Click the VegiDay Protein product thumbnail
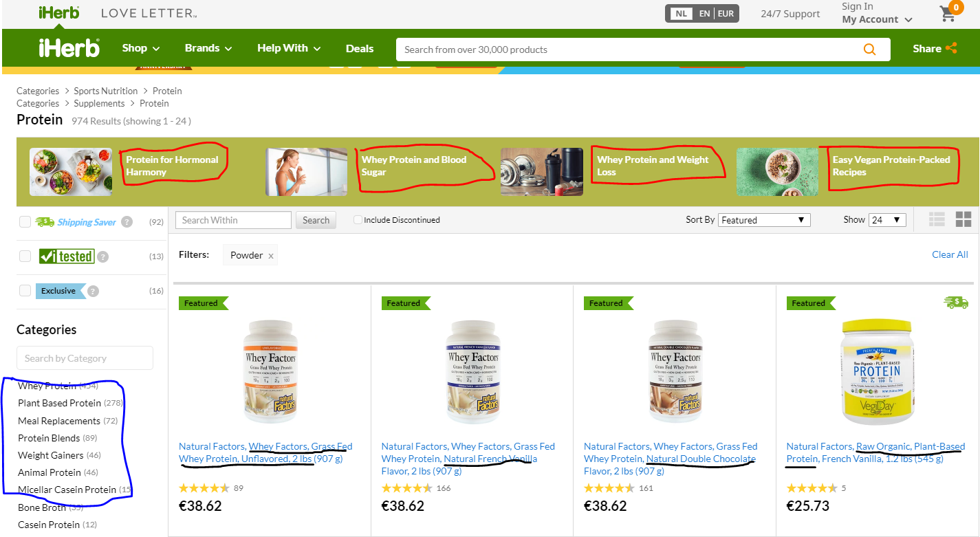This screenshot has width=980, height=537. pyautogui.click(x=877, y=372)
